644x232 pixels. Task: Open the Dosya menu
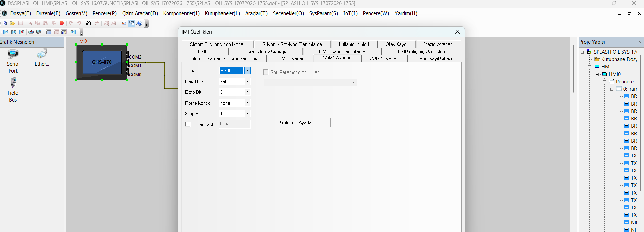pos(21,13)
